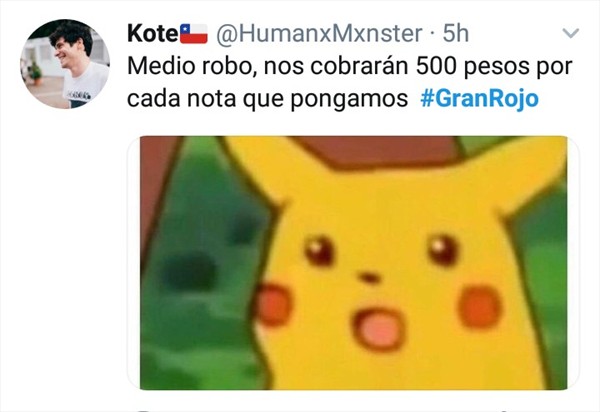Open the @HumanxMxnster handle link
Viewport: 600px width, 412px height.
click(319, 33)
